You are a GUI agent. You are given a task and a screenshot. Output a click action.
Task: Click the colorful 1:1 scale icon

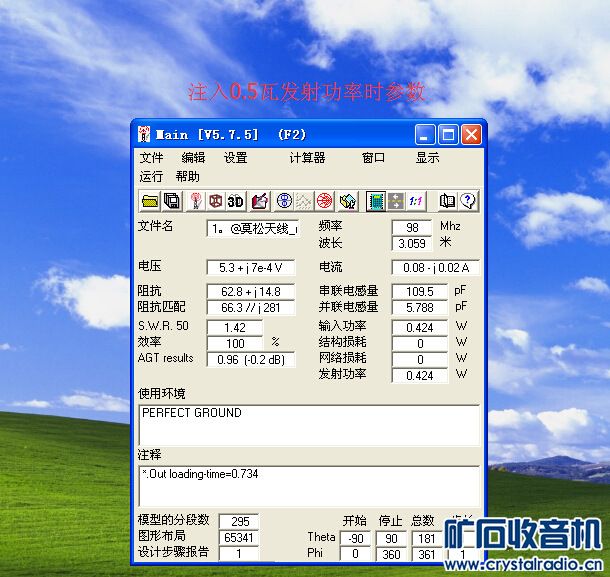tap(416, 201)
